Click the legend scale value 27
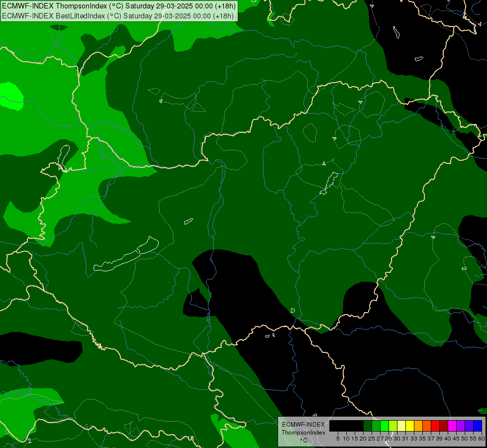487x448 pixels. pyautogui.click(x=380, y=439)
